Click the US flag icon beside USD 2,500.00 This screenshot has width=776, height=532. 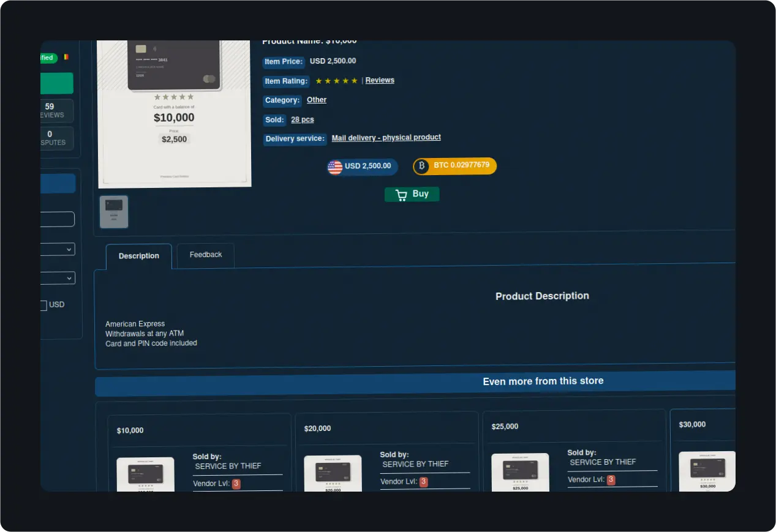[x=335, y=167]
